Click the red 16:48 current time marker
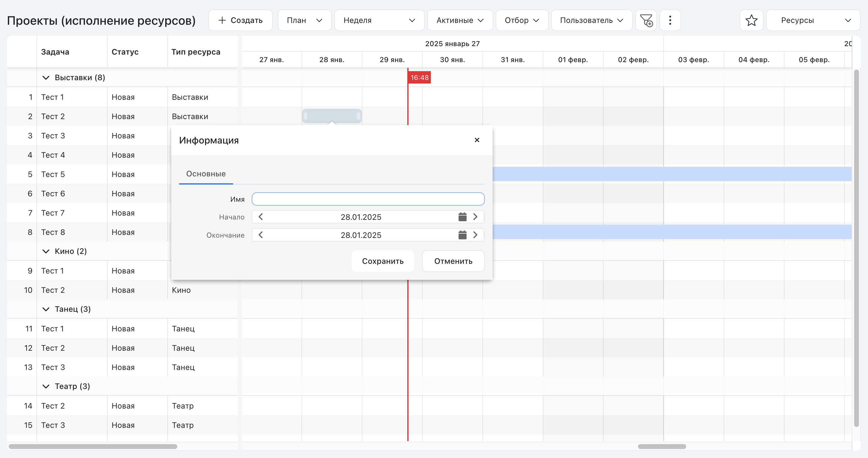 pos(419,77)
